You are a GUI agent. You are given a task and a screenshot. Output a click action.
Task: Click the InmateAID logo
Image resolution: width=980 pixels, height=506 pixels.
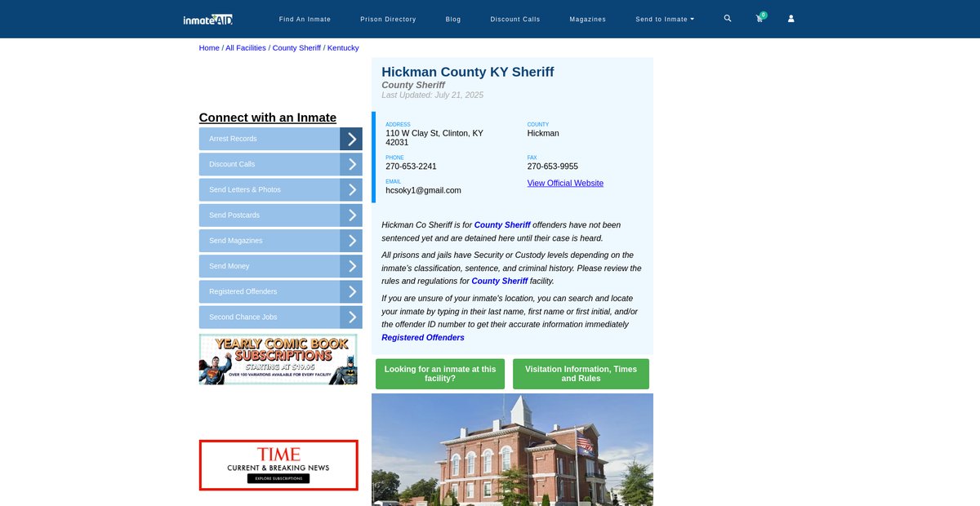[208, 19]
